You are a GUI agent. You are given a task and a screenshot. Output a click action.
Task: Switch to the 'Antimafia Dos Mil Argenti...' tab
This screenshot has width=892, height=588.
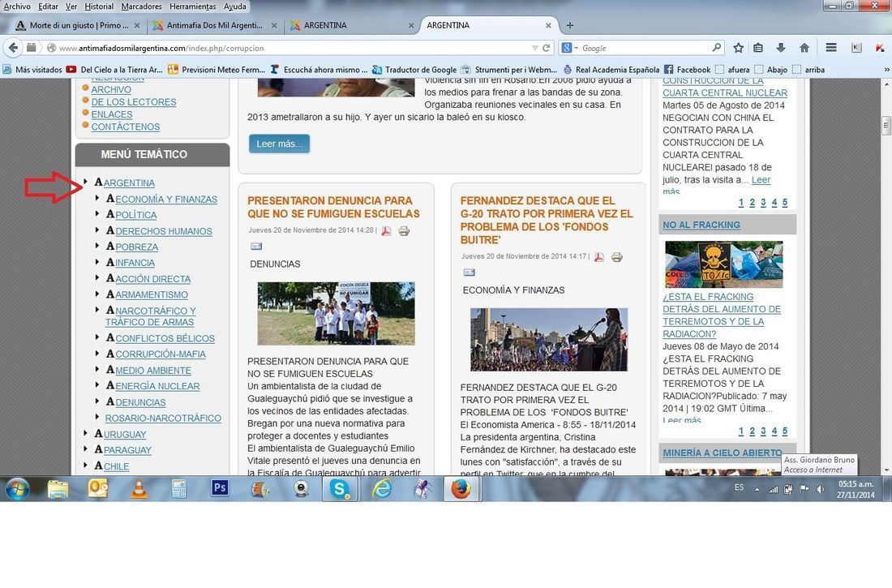coord(215,25)
